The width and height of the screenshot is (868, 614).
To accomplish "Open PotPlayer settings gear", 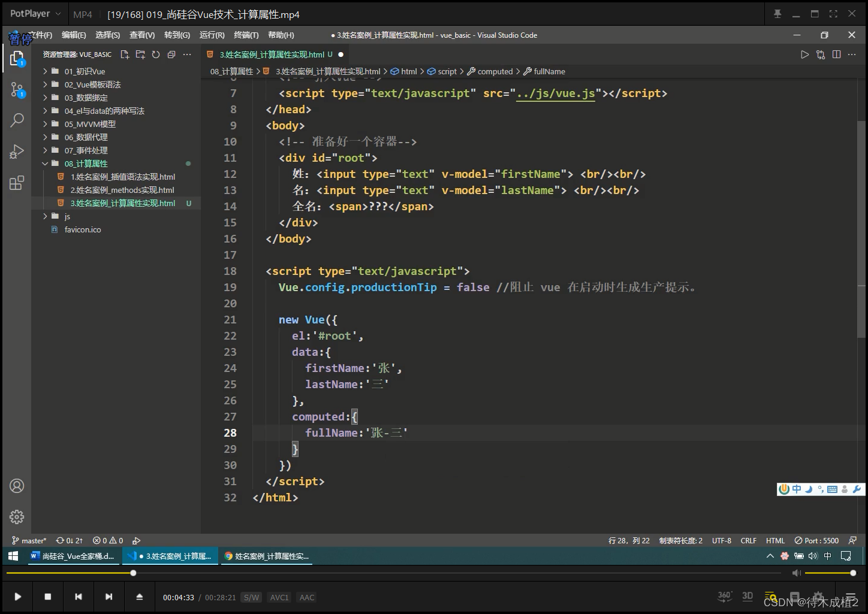I will pos(819,597).
